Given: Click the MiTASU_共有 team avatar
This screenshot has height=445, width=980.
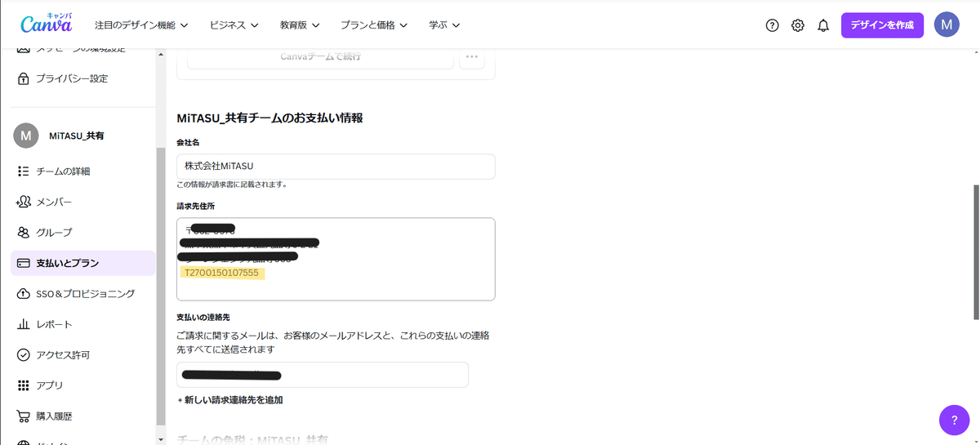Looking at the screenshot, I should pyautogui.click(x=26, y=136).
